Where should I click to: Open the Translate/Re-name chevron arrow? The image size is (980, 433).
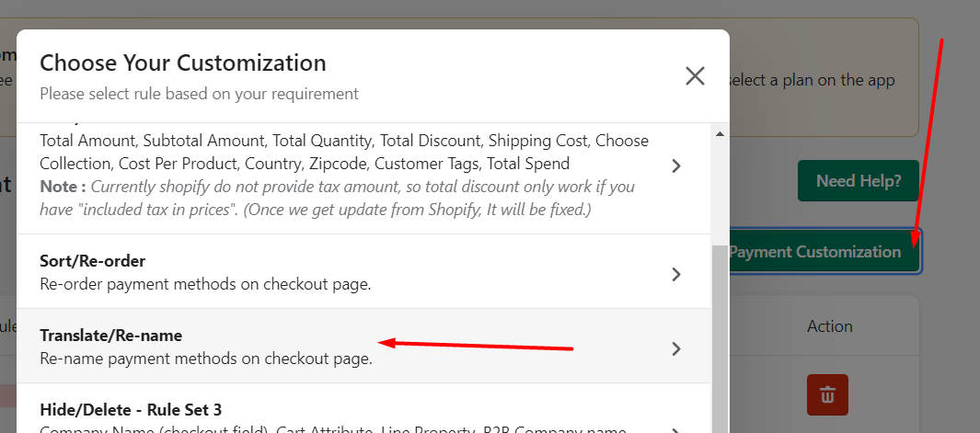676,348
